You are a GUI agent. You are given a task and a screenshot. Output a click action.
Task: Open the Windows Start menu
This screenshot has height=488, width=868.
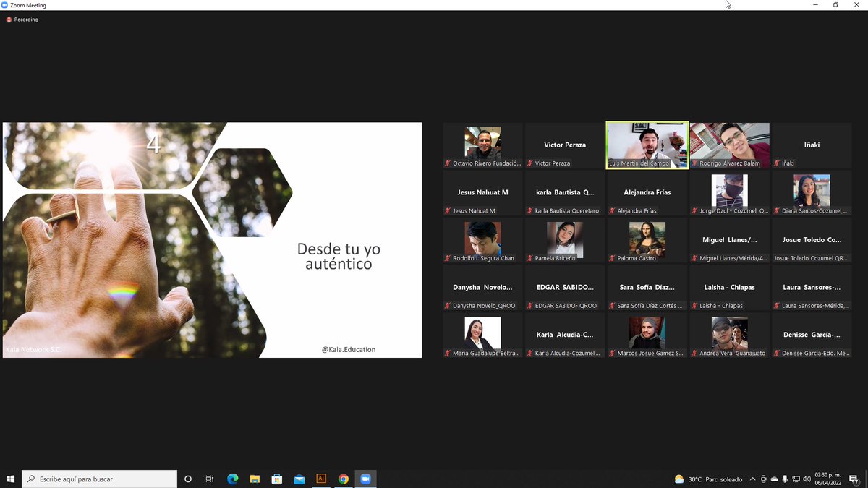click(x=11, y=479)
